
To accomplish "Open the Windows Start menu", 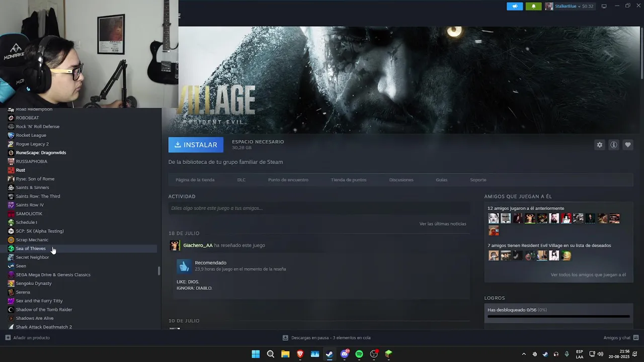I will coord(256,354).
